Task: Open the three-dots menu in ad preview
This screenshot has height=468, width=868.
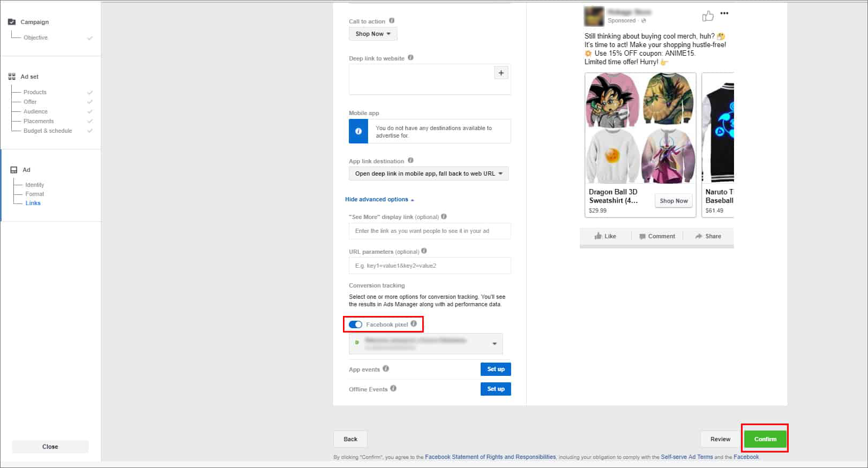Action: (724, 13)
